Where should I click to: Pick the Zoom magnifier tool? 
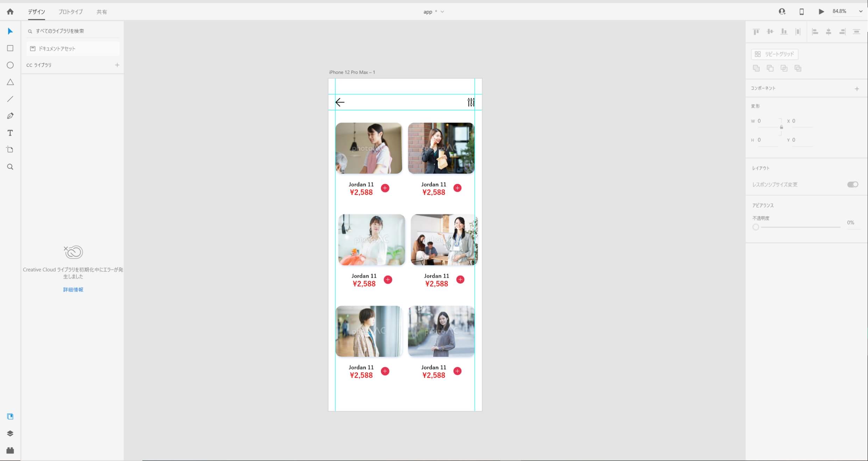10,166
